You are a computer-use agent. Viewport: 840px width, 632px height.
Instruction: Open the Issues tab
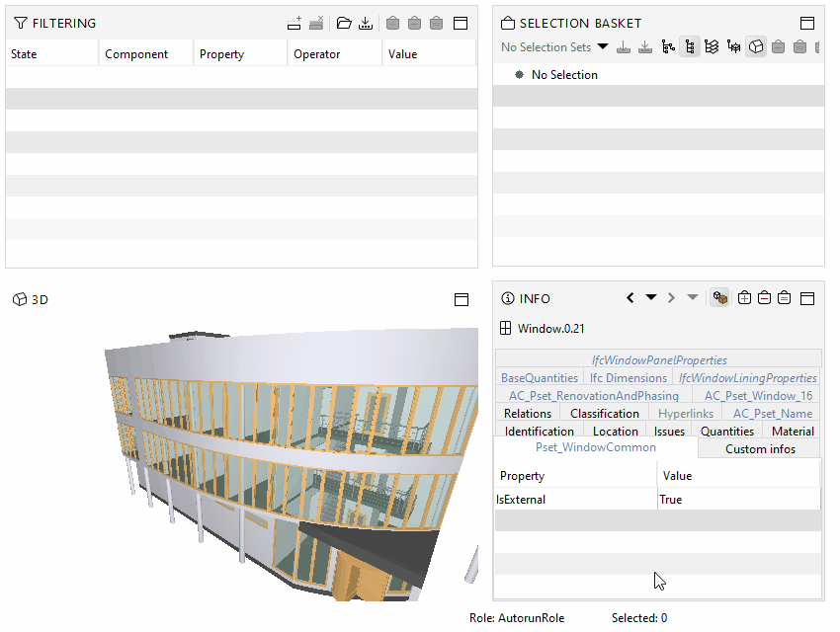[669, 431]
